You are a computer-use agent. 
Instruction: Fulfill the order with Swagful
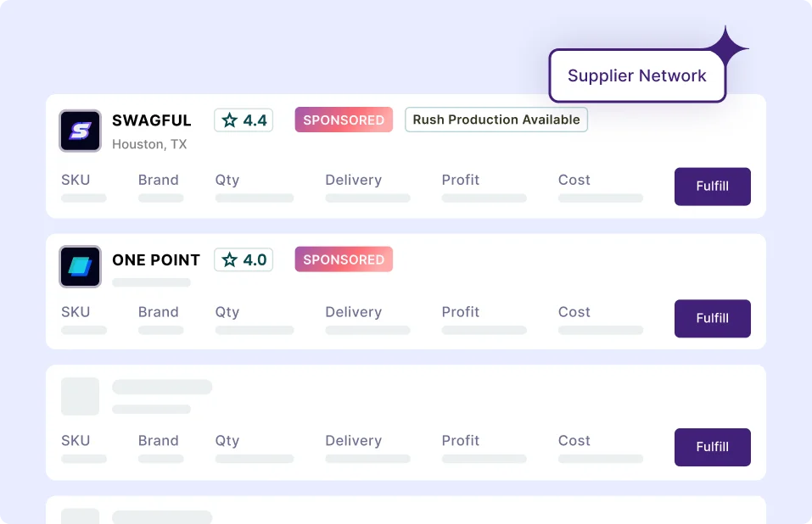[712, 187]
